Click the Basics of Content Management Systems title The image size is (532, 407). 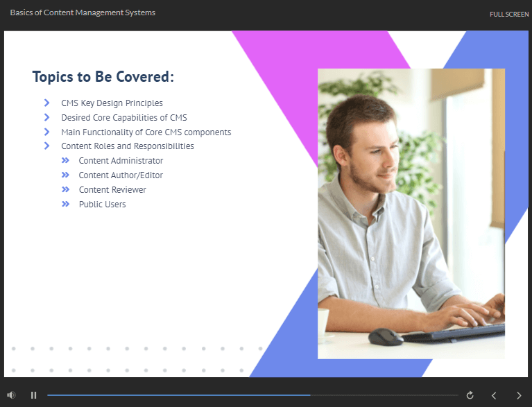(x=83, y=12)
